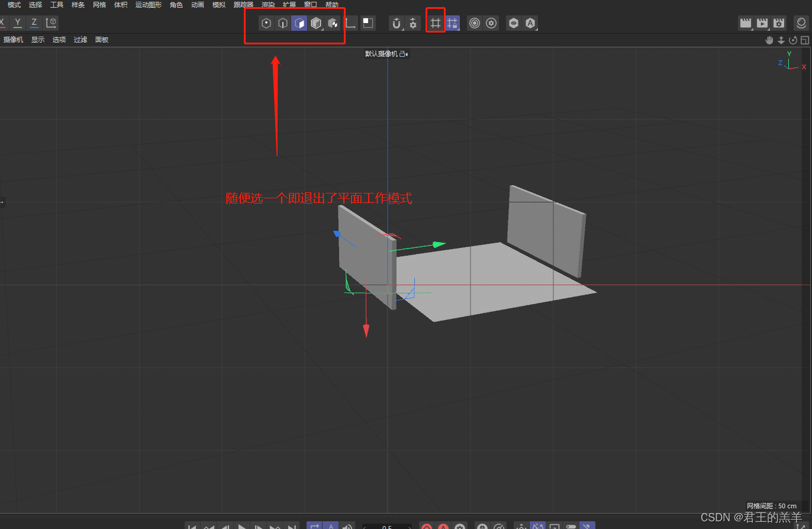Screen dimensions: 812x529
Task: Open the 模式 menu
Action: point(14,5)
